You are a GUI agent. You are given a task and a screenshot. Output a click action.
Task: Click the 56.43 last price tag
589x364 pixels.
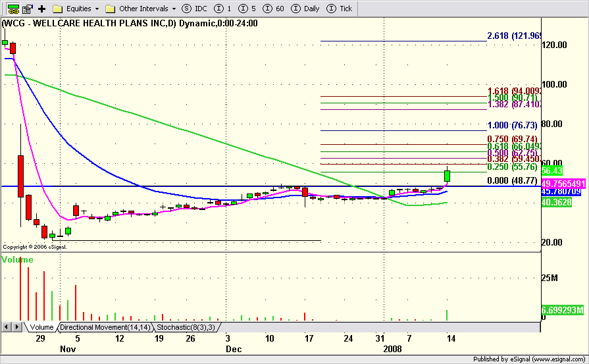551,171
